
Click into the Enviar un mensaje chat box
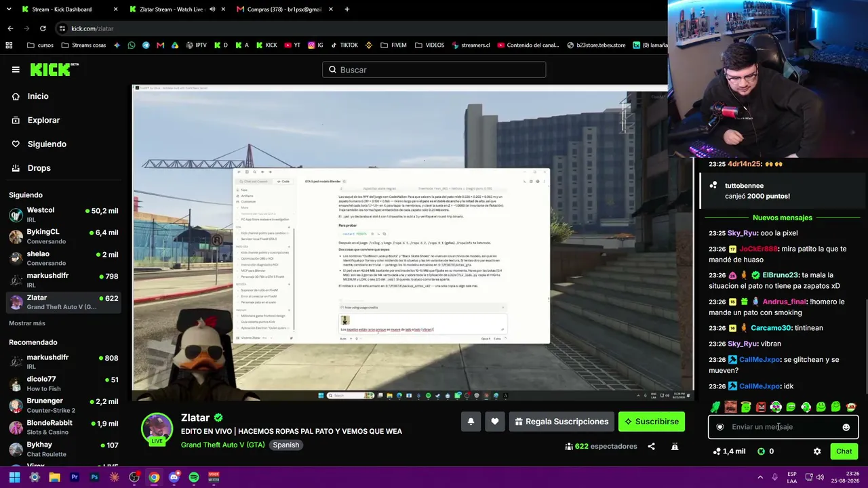point(783,427)
